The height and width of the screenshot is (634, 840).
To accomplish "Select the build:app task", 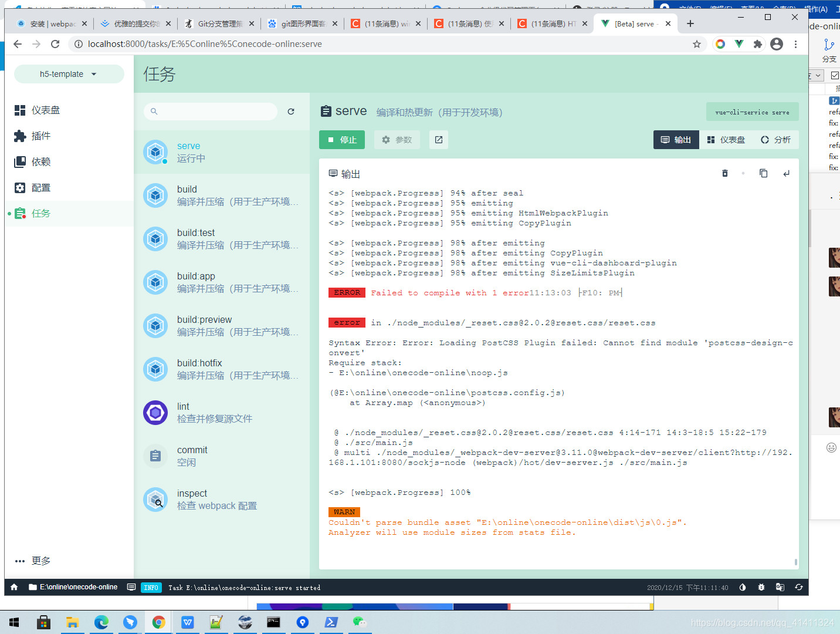I will [222, 282].
